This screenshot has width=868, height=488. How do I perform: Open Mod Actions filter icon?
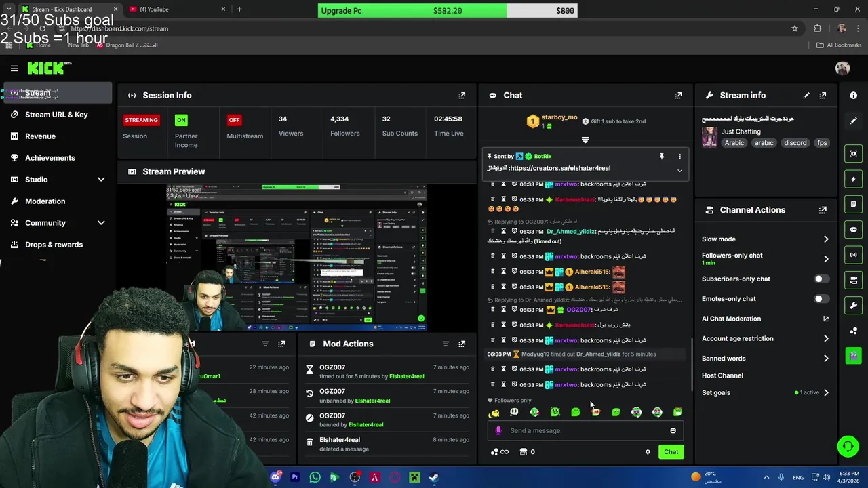coord(446,344)
